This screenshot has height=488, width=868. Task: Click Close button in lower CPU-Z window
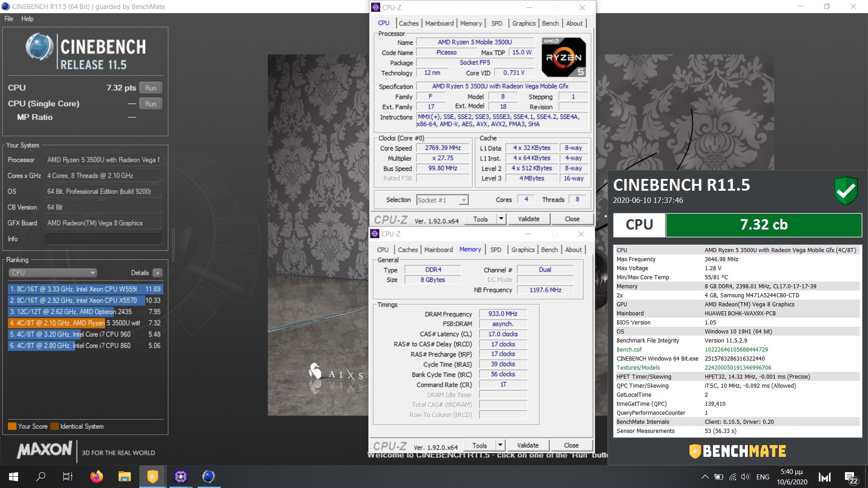pyautogui.click(x=571, y=446)
